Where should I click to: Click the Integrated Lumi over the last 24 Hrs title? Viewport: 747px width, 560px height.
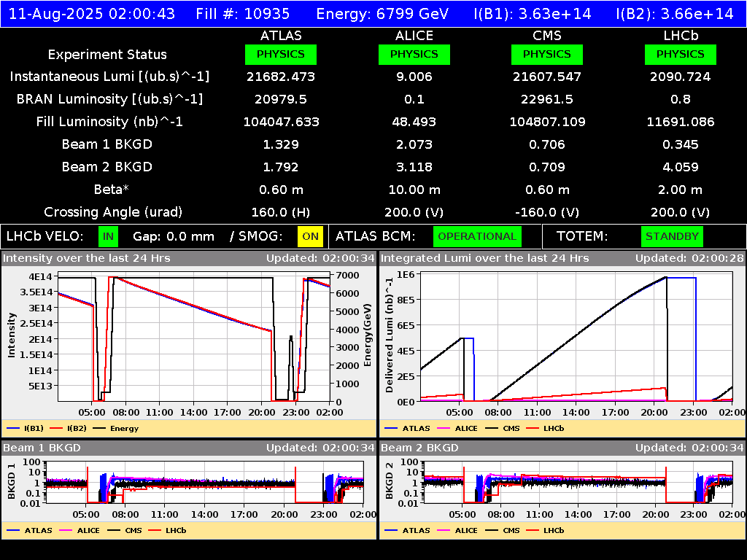pyautogui.click(x=485, y=258)
